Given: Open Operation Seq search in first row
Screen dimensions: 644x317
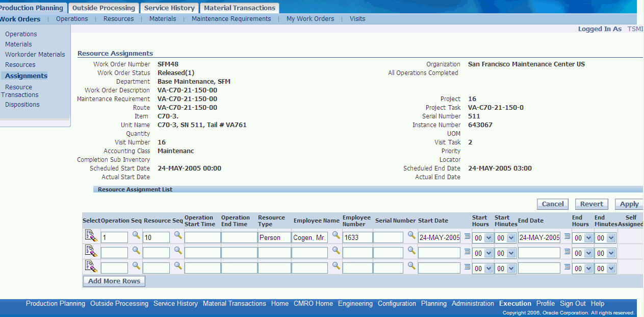Looking at the screenshot, I should point(136,235).
